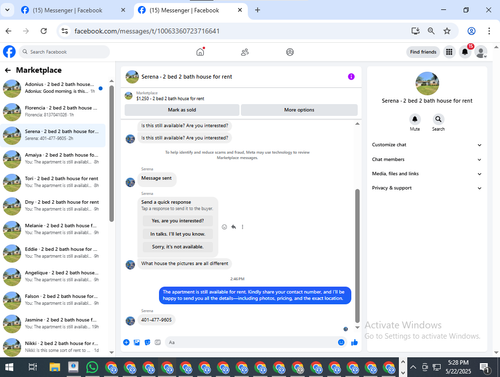The width and height of the screenshot is (500, 377).
Task: Open Task View on taskbar
Action: tap(33, 367)
